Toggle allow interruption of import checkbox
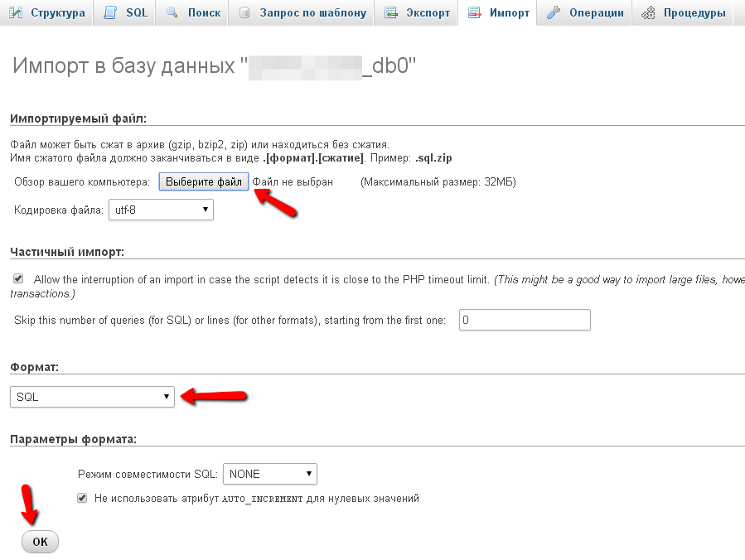 pyautogui.click(x=18, y=279)
